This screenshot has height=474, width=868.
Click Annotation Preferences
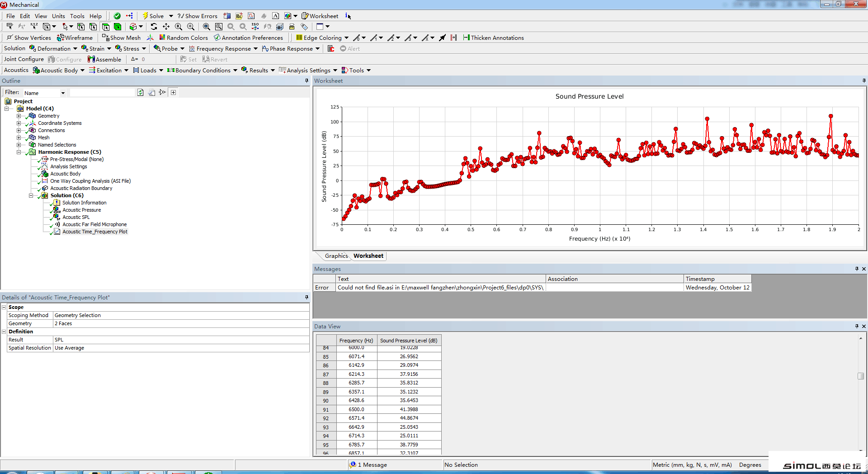[x=248, y=38]
